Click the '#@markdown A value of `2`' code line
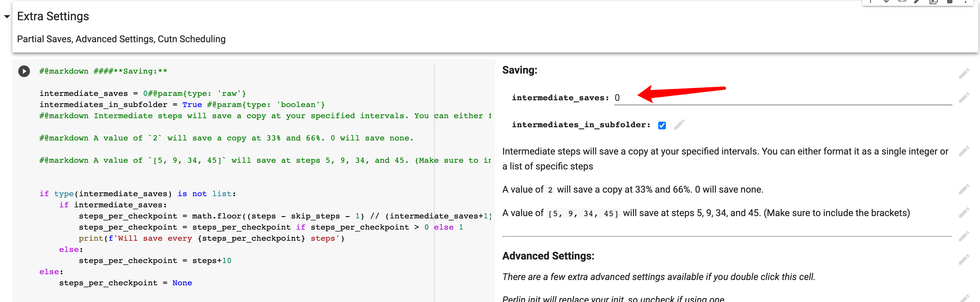The width and height of the screenshot is (980, 302). (x=226, y=138)
